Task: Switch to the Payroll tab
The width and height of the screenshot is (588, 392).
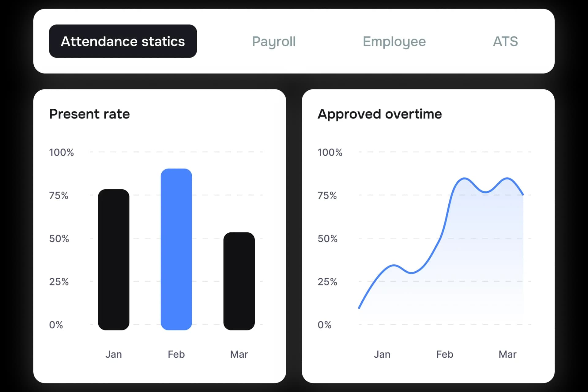Action: [x=273, y=41]
